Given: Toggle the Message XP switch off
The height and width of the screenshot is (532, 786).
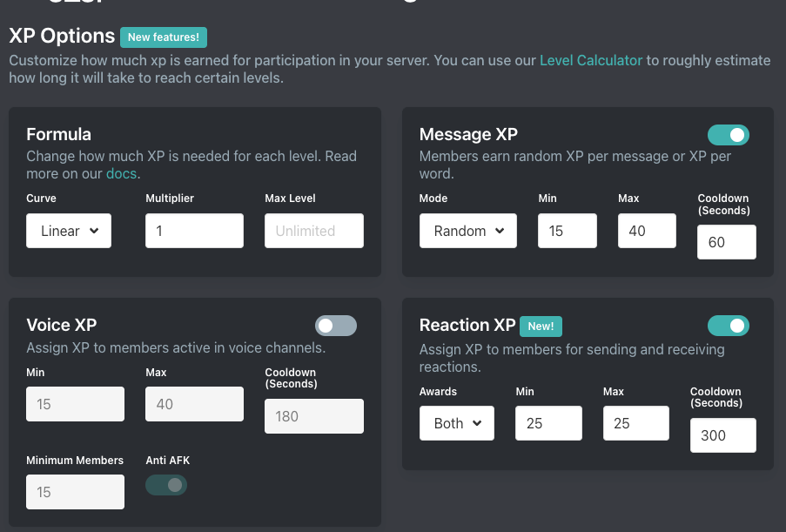Looking at the screenshot, I should pos(728,135).
